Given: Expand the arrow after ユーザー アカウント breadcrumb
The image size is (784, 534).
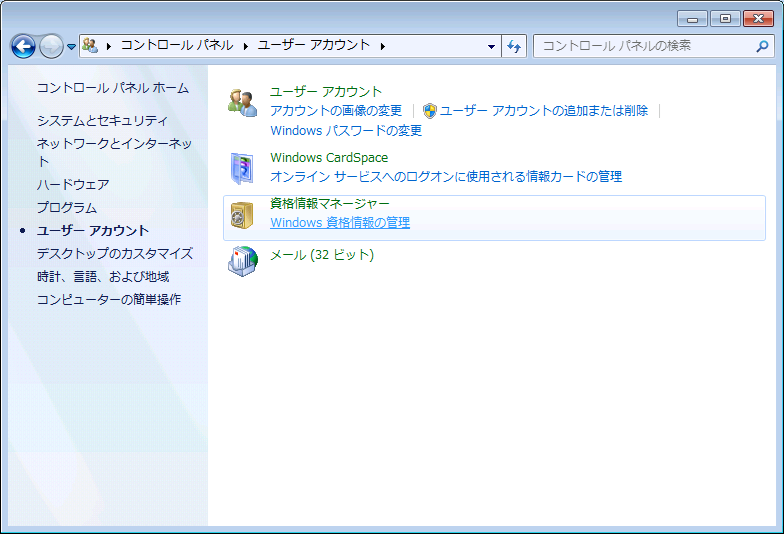Looking at the screenshot, I should point(382,46).
